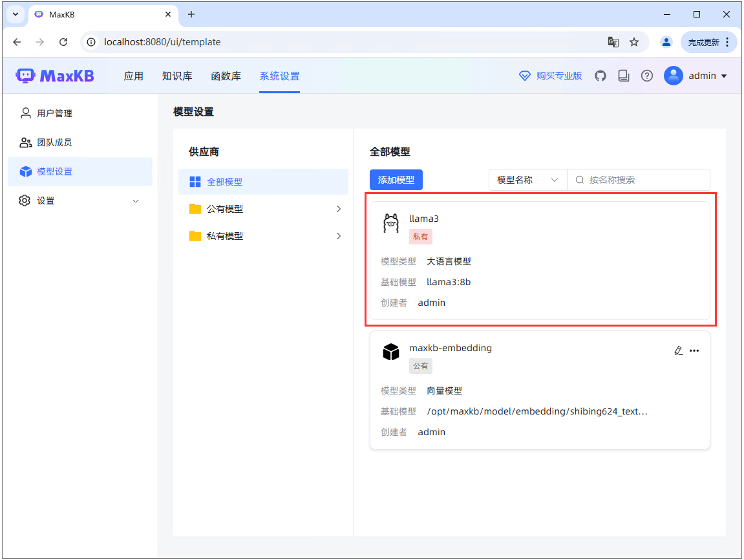Click the cube icon on maxkb-embedding card
Viewport: 744px width, 560px height.
pos(390,352)
